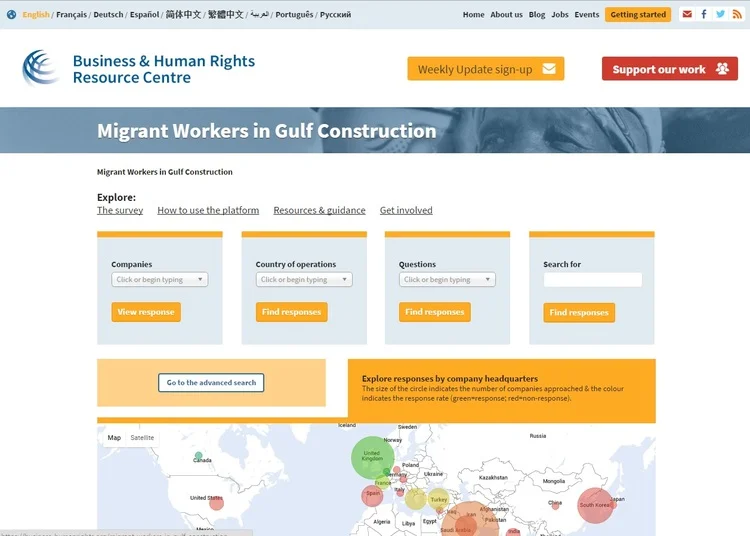Open Get involved link

pos(406,210)
